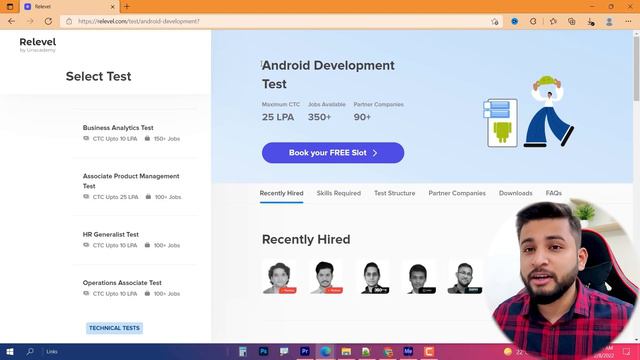This screenshot has height=360, width=640.
Task: Switch to Downloads tab
Action: tap(516, 193)
